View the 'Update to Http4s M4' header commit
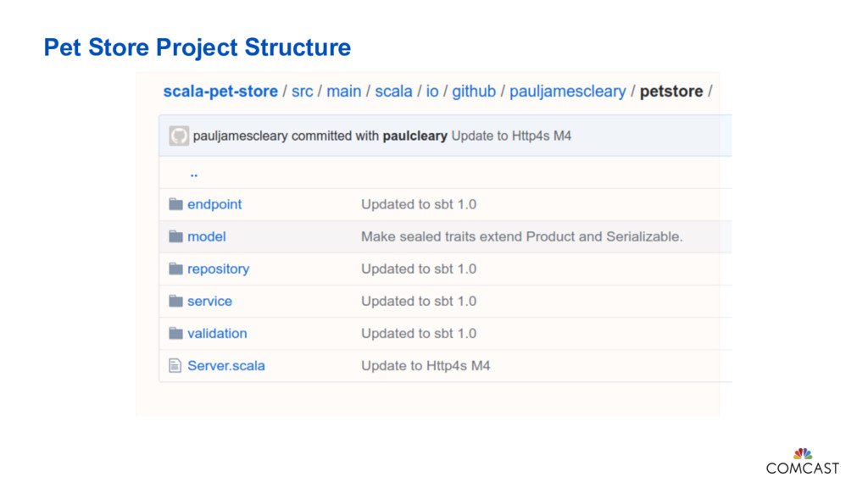 click(x=511, y=136)
